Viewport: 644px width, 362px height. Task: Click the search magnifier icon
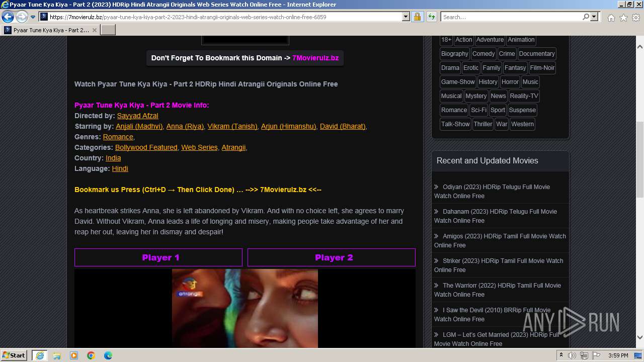click(586, 17)
